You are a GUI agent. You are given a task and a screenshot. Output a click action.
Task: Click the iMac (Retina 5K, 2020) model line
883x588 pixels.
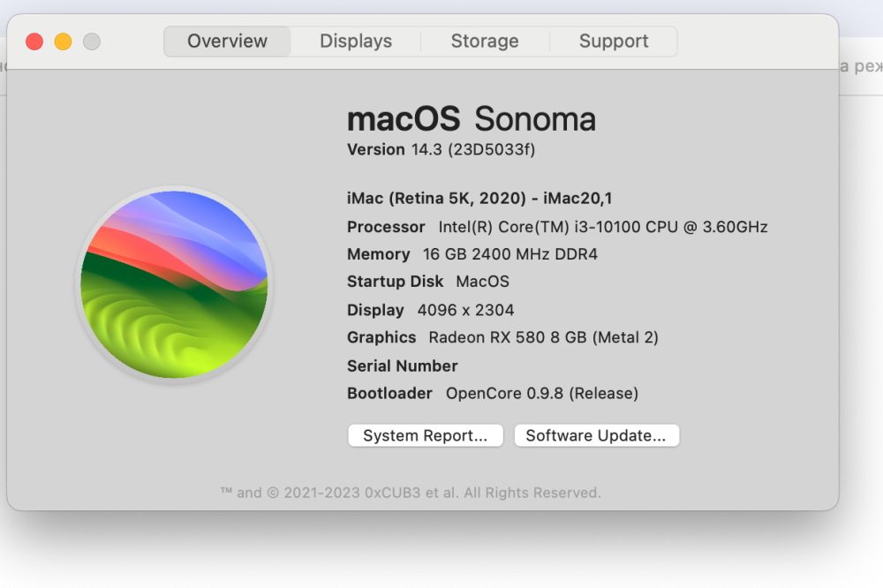pos(479,199)
